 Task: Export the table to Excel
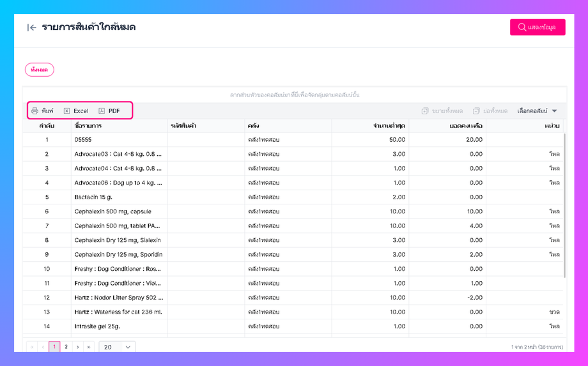click(76, 111)
